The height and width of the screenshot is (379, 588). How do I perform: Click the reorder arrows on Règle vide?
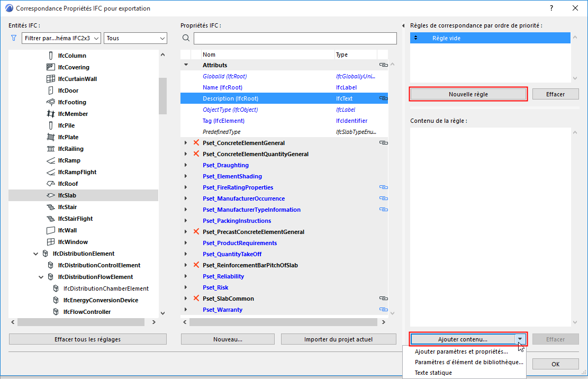pyautogui.click(x=415, y=38)
